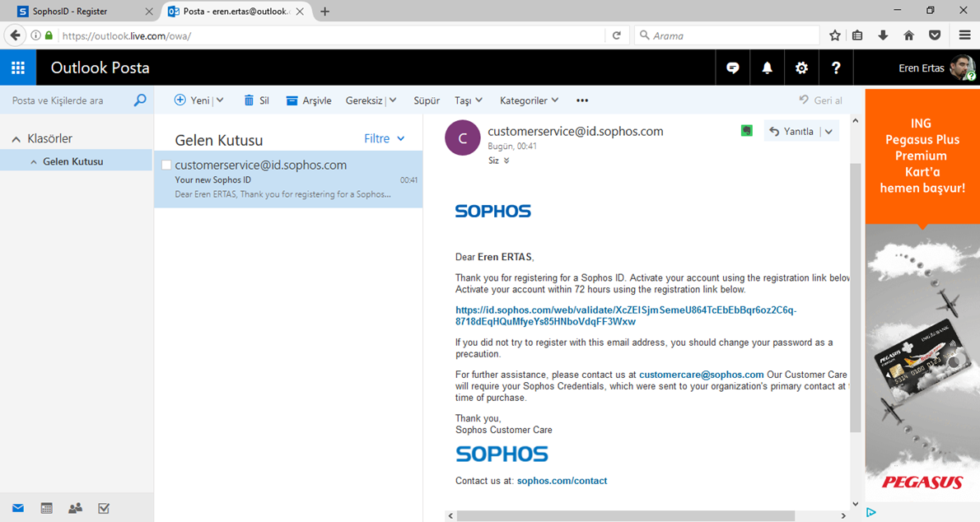Open Calendar view icon
This screenshot has width=980, height=522.
[46, 508]
